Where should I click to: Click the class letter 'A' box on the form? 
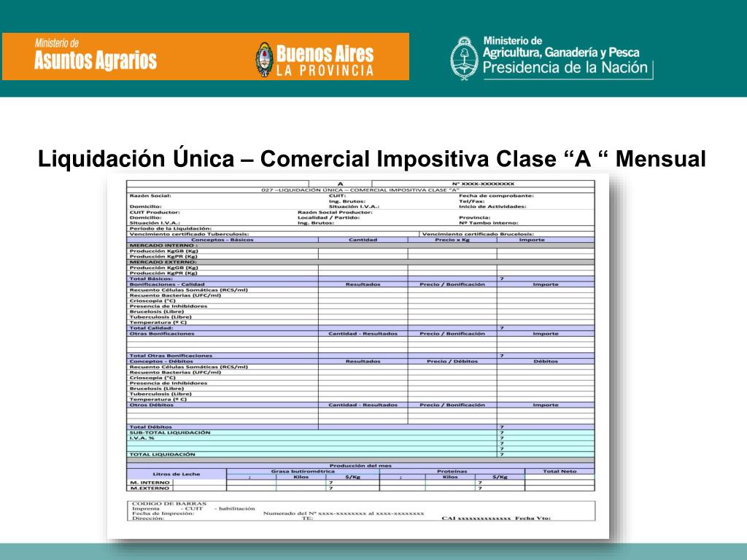coord(340,184)
